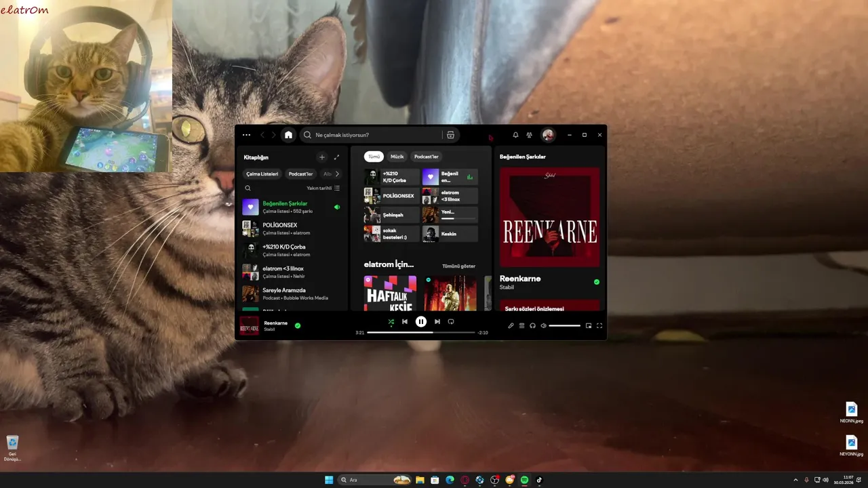868x488 pixels.
Task: Open File Explorer from the taskbar
Action: click(x=420, y=480)
